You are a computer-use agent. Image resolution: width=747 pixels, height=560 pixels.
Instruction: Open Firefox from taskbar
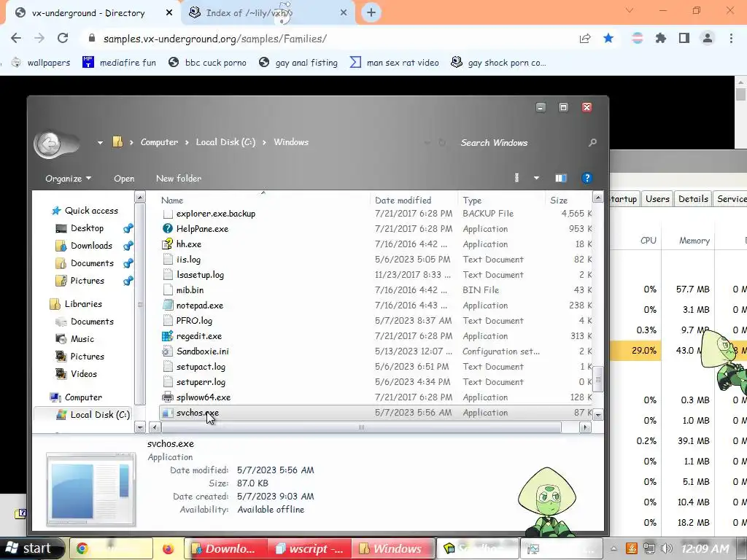point(169,549)
